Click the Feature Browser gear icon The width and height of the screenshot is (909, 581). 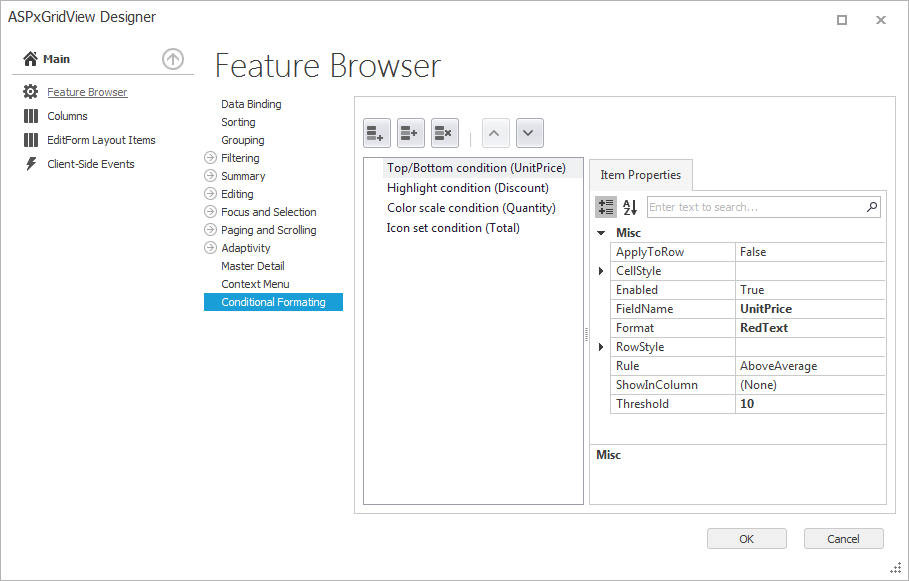[30, 92]
